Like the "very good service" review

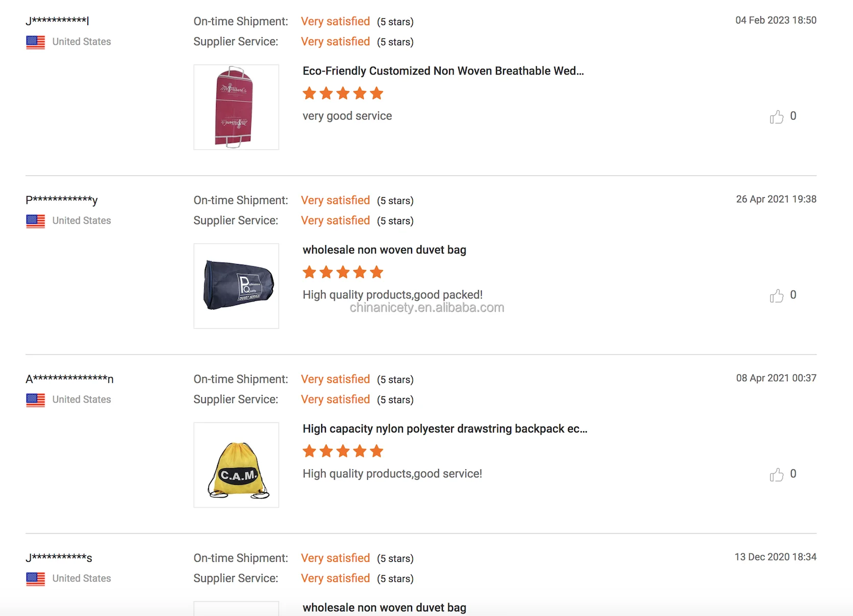pyautogui.click(x=776, y=117)
